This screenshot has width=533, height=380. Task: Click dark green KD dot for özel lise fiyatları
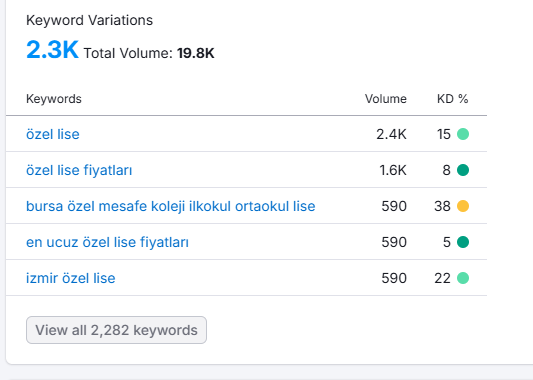tap(463, 170)
